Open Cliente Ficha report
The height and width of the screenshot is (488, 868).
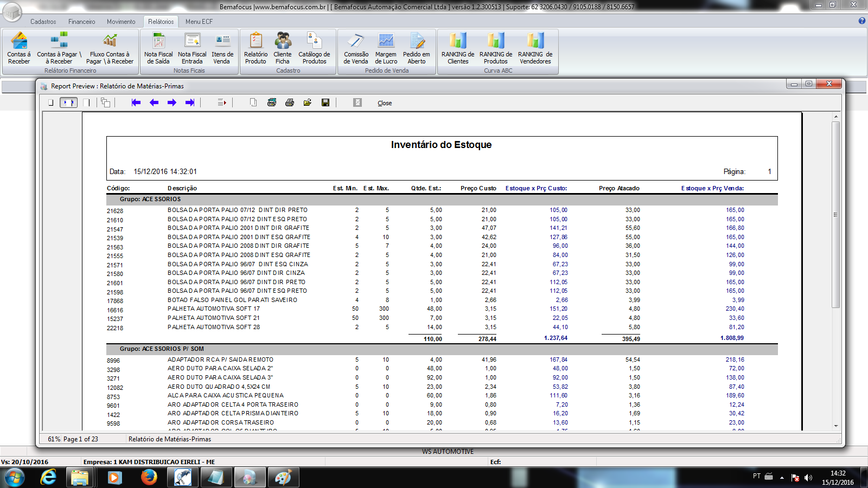283,48
